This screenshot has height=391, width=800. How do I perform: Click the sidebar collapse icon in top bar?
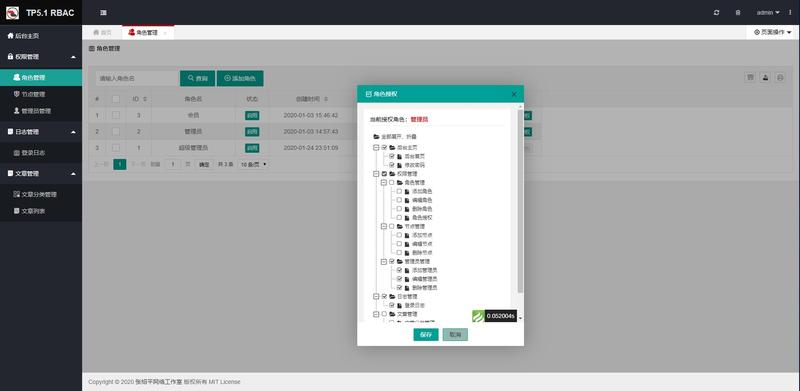click(x=103, y=13)
